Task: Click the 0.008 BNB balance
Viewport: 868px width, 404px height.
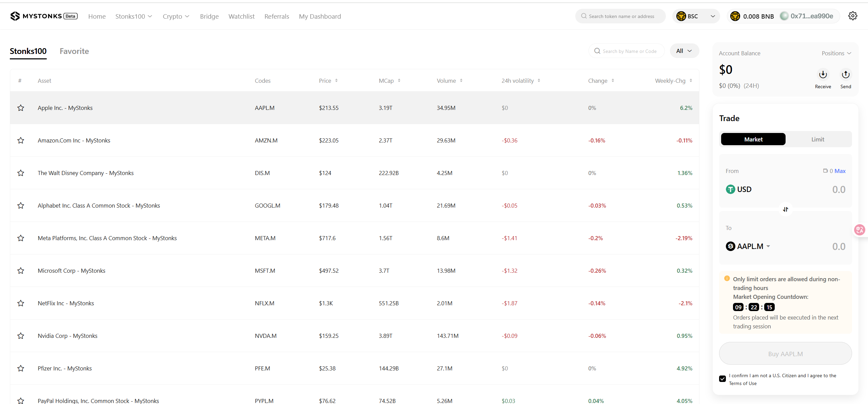Action: 758,16
